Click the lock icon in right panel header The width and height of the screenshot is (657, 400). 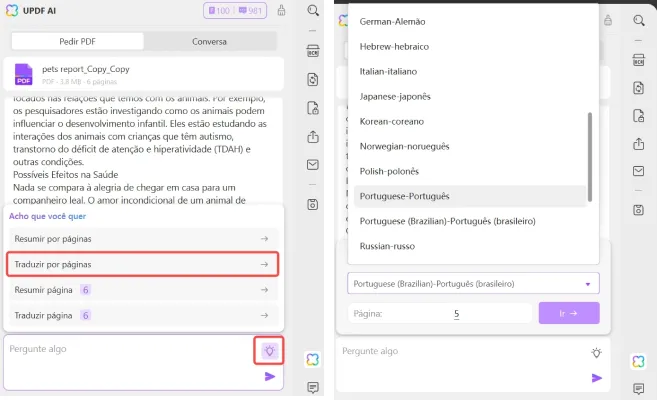coord(608,20)
